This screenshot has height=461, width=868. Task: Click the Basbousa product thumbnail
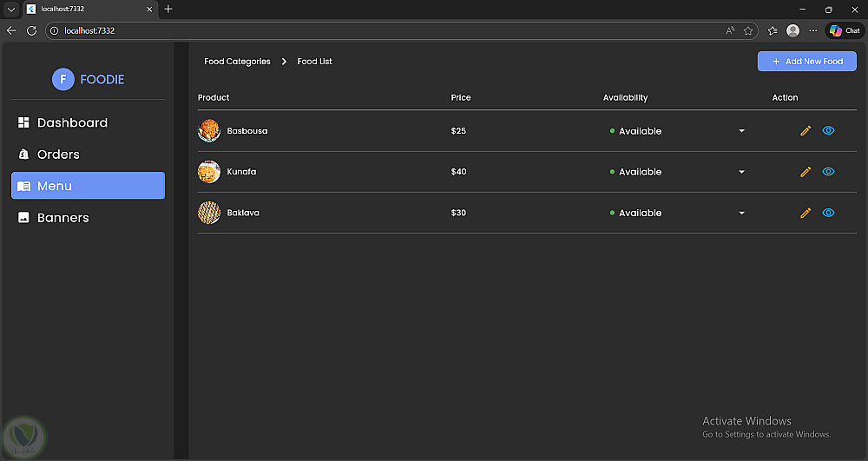click(x=209, y=131)
